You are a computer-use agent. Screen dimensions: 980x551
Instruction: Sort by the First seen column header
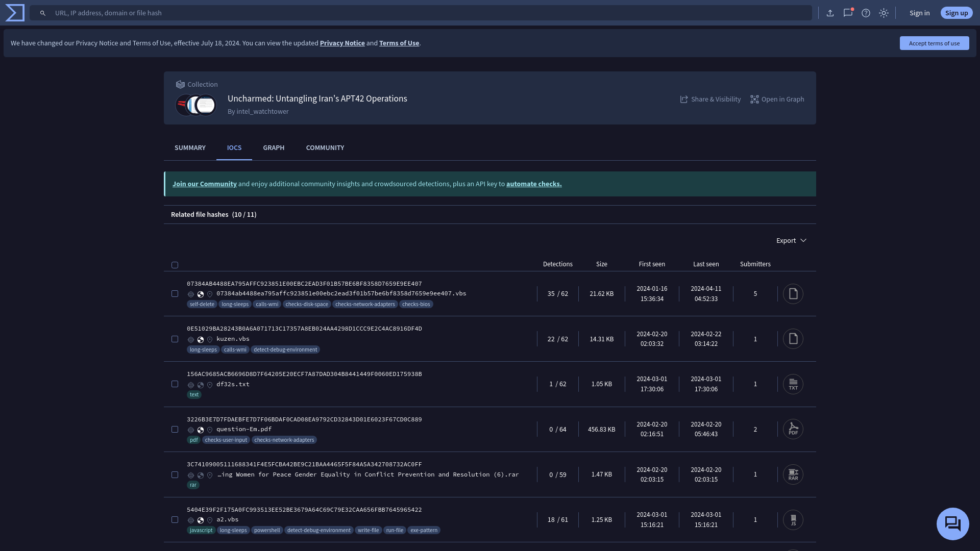(652, 264)
